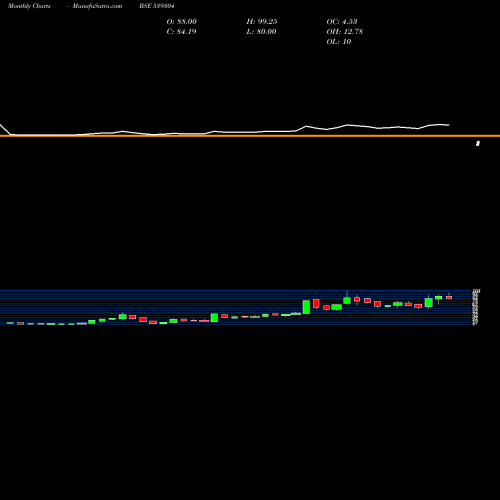Screen dimensions: 500x500
Task: Select the high value H: 99.25
Action: pyautogui.click(x=262, y=22)
